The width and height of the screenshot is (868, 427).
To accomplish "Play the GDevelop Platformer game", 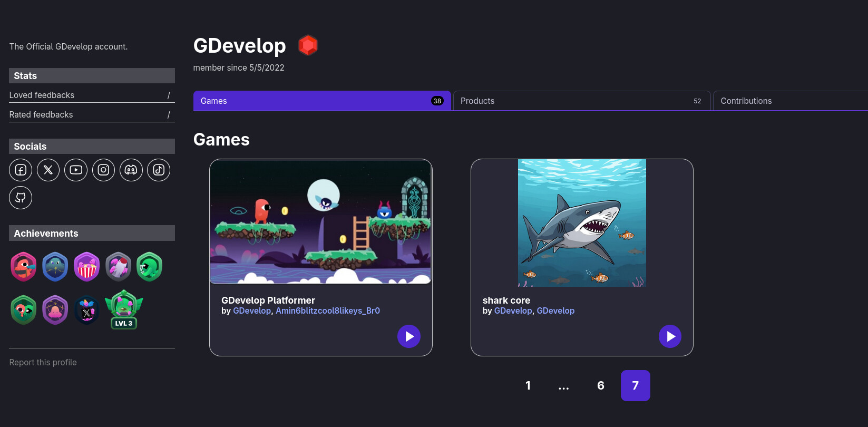I will point(409,336).
